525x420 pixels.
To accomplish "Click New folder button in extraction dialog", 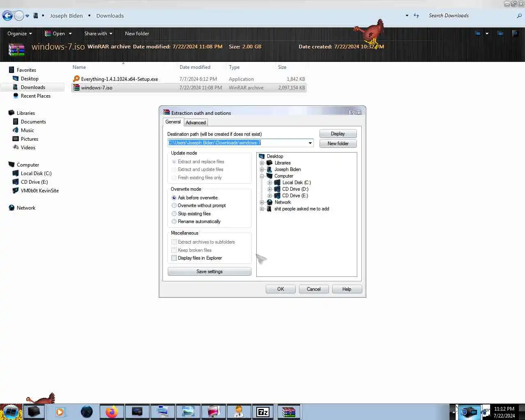I will click(338, 144).
